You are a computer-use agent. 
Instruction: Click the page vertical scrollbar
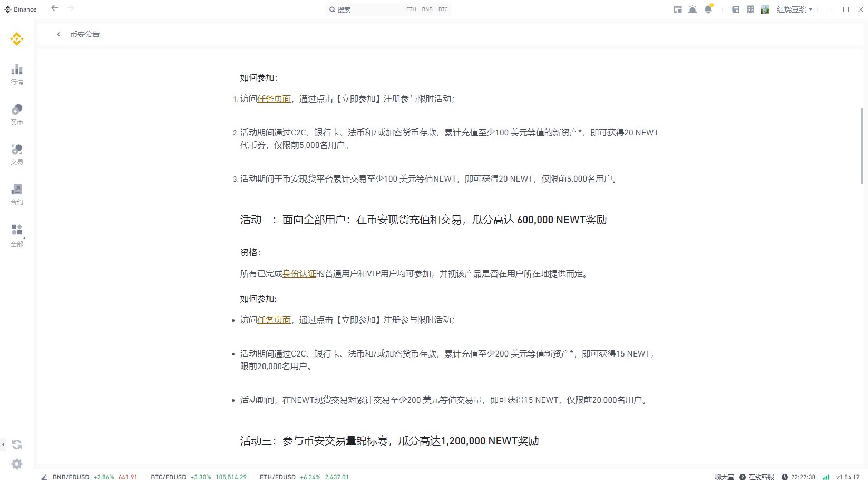click(862, 146)
